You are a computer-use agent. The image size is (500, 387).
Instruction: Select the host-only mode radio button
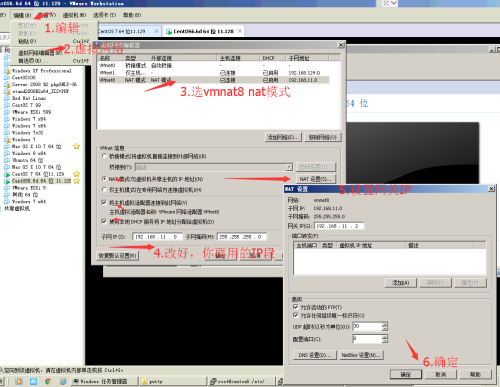105,190
